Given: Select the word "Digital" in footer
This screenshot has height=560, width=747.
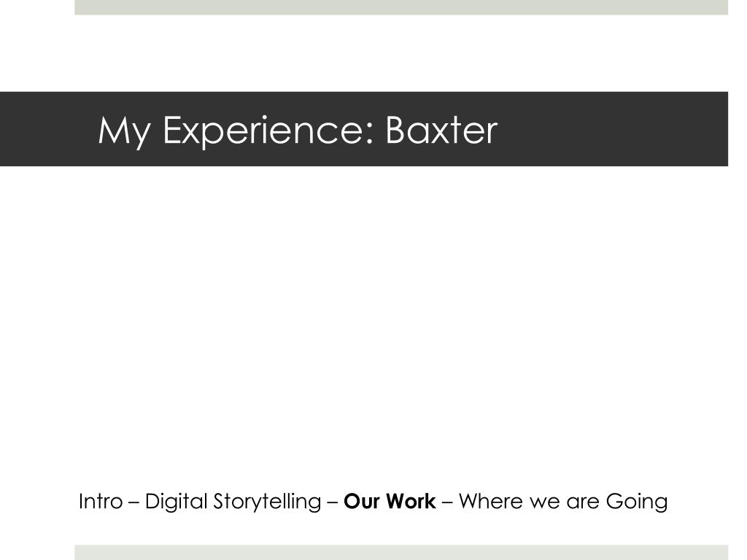Looking at the screenshot, I should (177, 502).
